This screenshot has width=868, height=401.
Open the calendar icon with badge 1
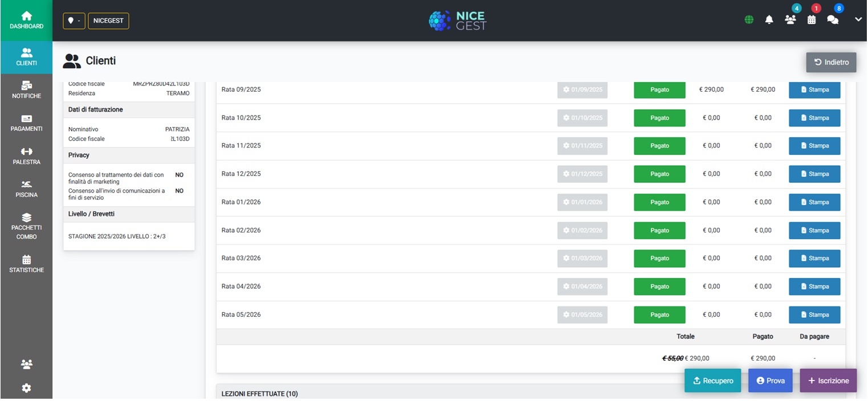812,19
